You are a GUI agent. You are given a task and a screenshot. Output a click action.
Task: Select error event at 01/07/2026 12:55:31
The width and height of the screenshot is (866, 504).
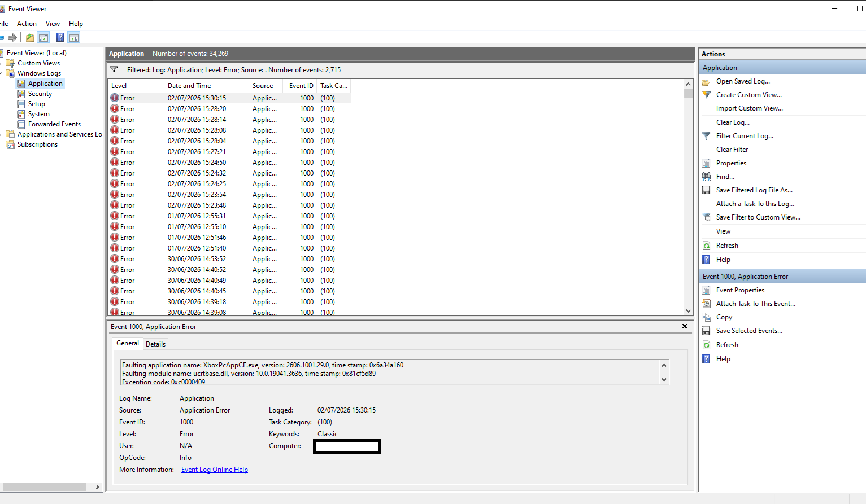coord(229,216)
